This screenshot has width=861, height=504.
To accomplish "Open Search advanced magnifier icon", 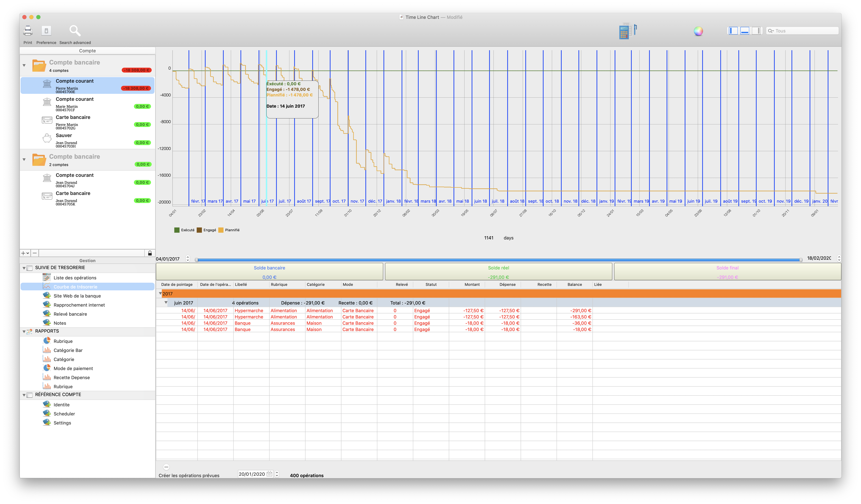I will click(x=75, y=31).
